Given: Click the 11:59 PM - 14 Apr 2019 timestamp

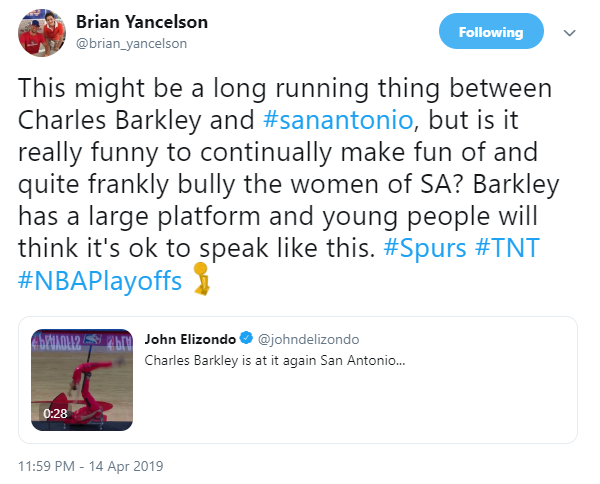Looking at the screenshot, I should coord(92,466).
